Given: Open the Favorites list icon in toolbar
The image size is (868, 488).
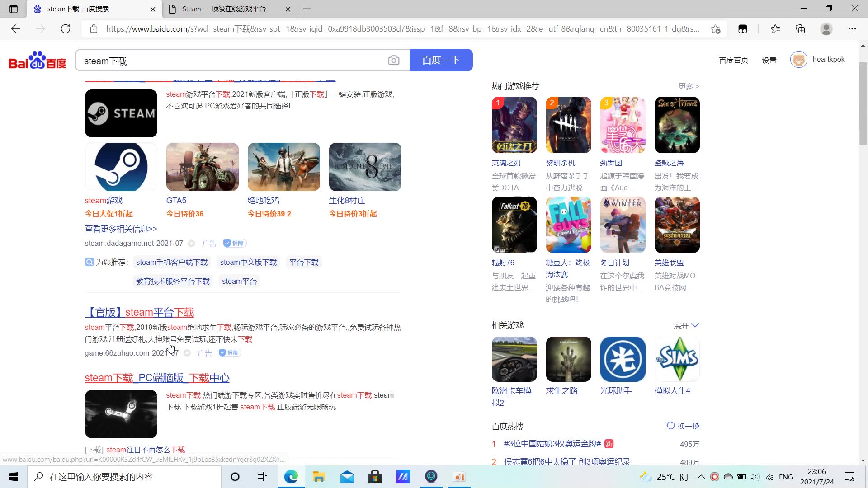Looking at the screenshot, I should coord(775,29).
